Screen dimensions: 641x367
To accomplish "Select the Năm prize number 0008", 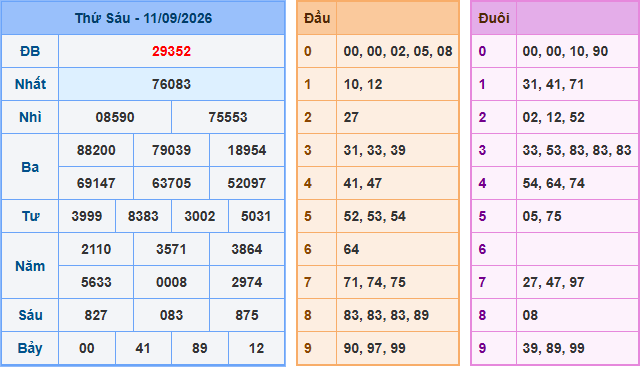I will (171, 282).
